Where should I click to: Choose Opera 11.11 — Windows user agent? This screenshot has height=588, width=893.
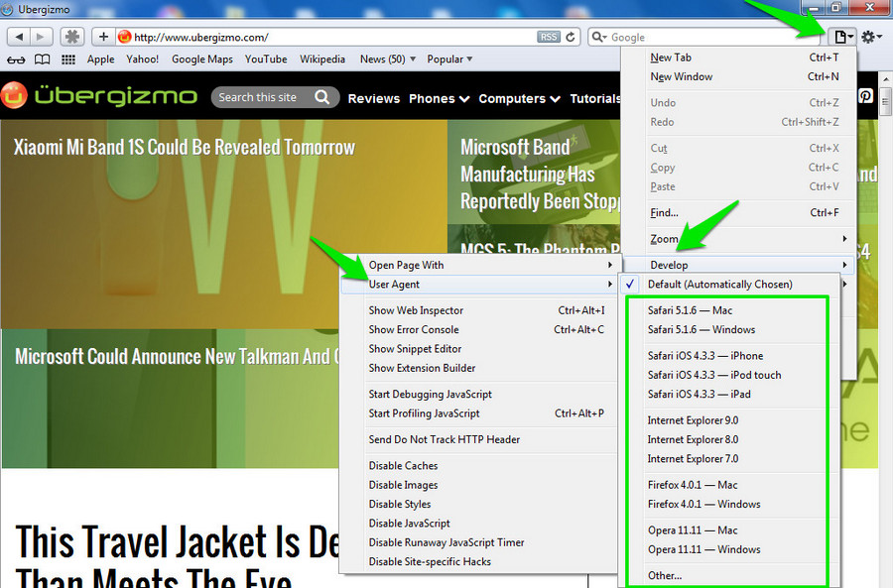729,550
